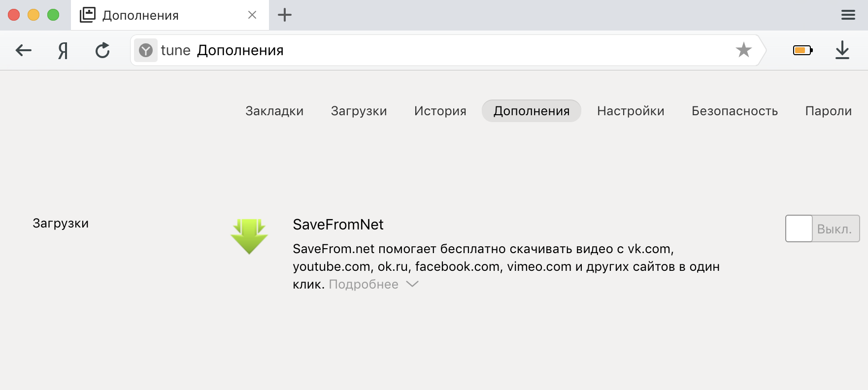Click the battery saver icon

pyautogui.click(x=802, y=50)
